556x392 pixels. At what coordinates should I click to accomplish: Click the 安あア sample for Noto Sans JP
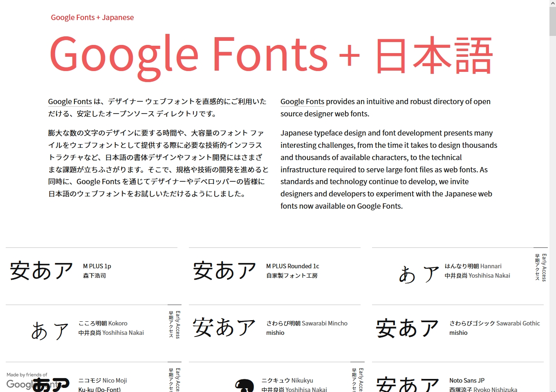click(x=408, y=384)
